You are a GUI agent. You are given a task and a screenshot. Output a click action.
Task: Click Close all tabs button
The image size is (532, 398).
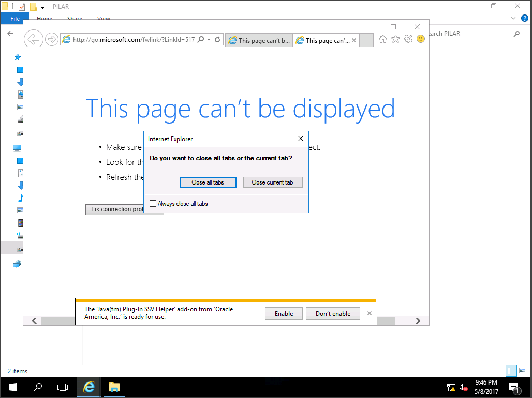(209, 182)
